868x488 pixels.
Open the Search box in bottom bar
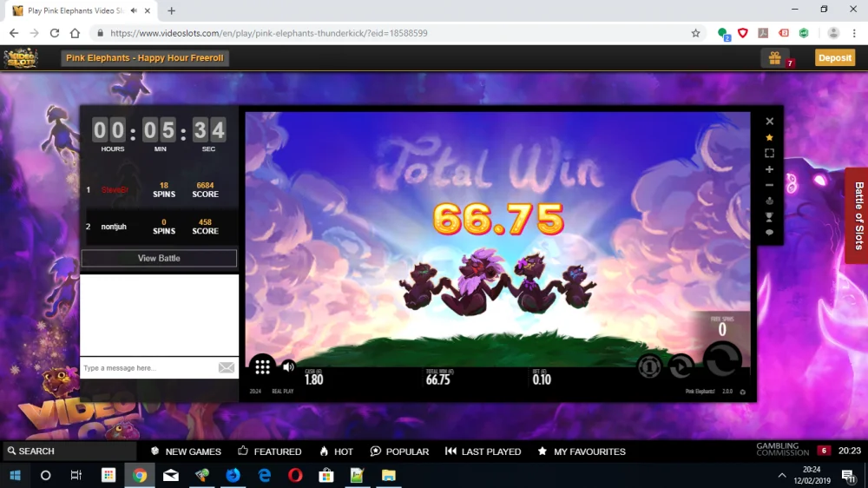click(69, 452)
